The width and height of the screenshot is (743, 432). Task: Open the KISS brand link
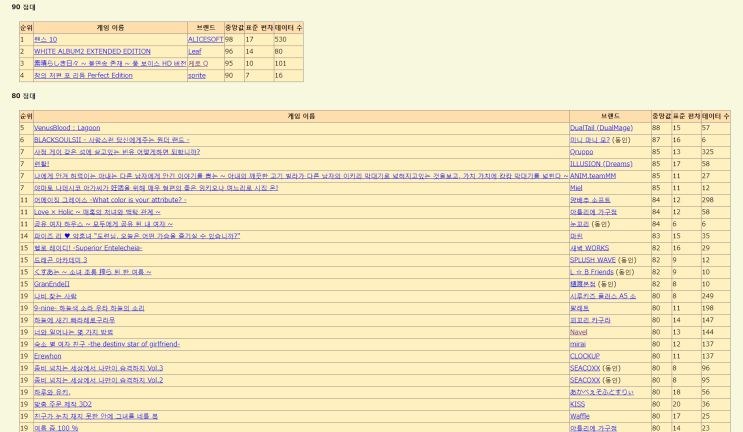577,404
